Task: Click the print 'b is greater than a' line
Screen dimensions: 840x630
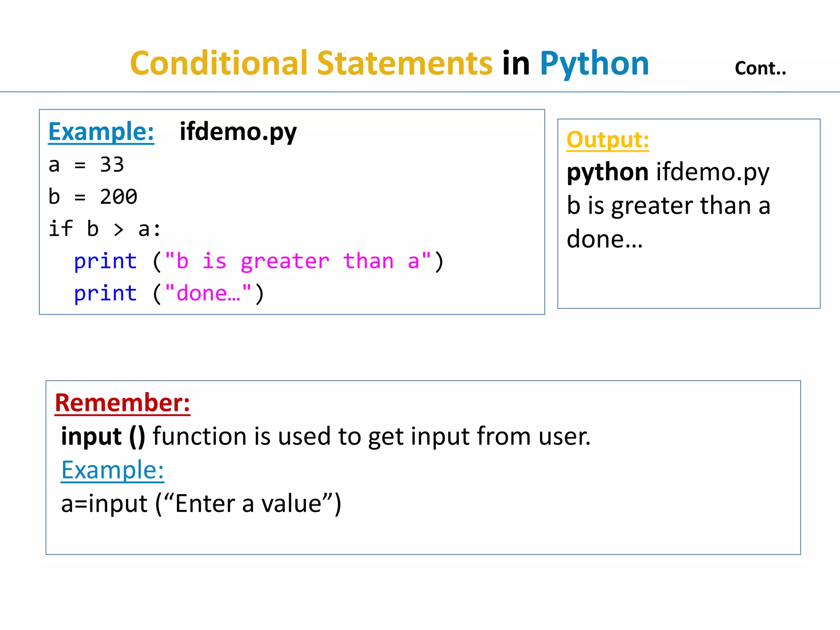Action: tap(259, 262)
